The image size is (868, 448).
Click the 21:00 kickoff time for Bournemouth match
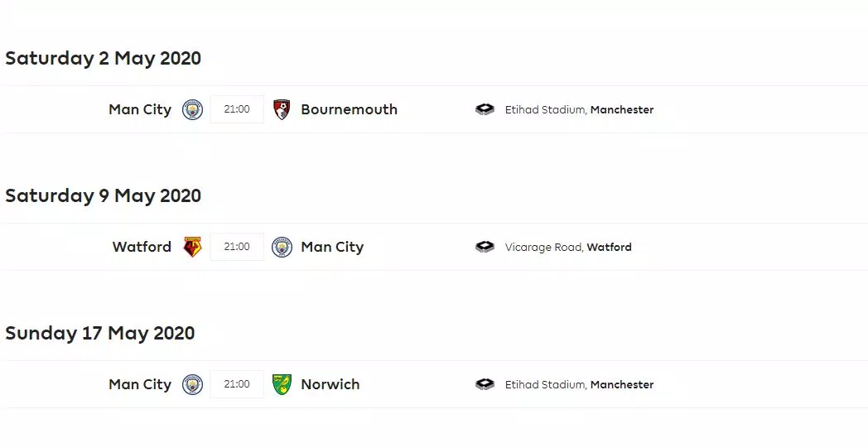pyautogui.click(x=237, y=109)
